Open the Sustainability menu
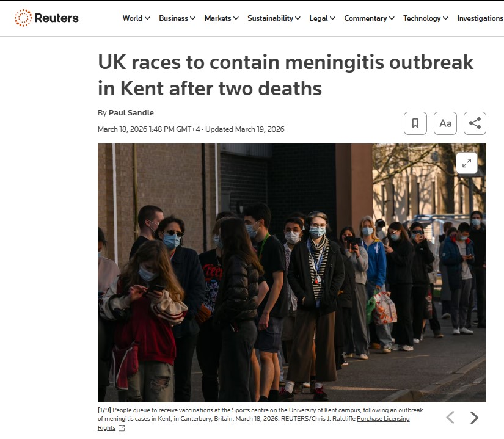The width and height of the screenshot is (504, 439). click(274, 18)
